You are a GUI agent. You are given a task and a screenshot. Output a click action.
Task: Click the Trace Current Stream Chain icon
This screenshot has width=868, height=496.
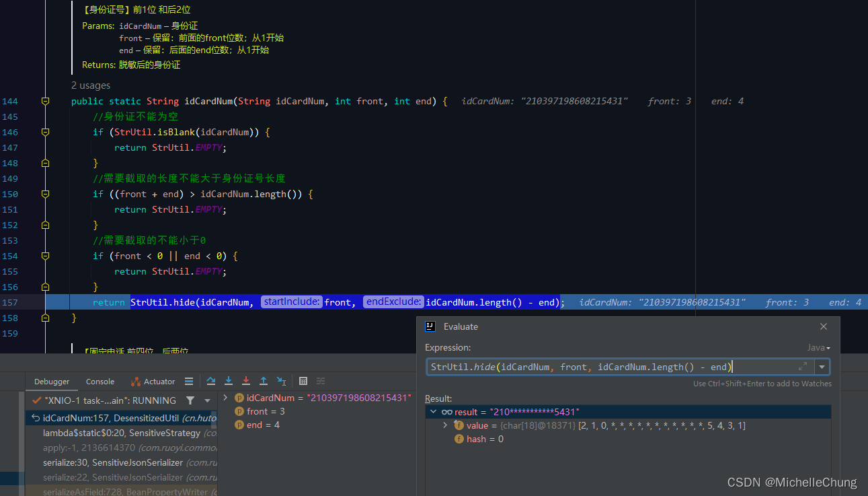pyautogui.click(x=321, y=381)
